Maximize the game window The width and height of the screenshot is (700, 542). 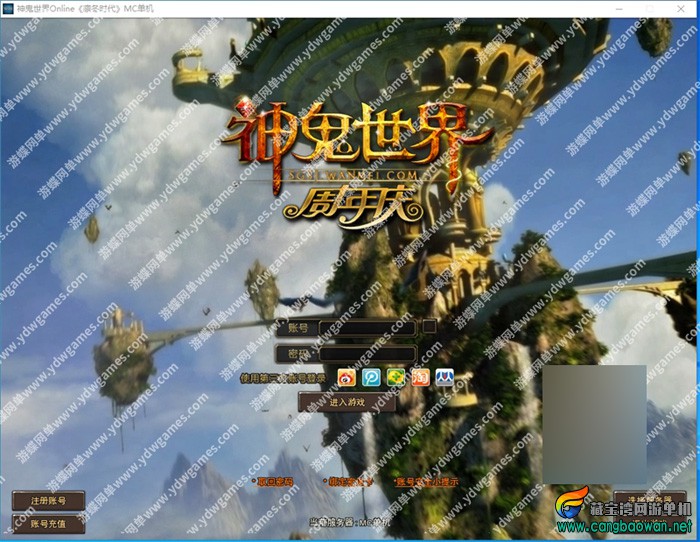(650, 8)
